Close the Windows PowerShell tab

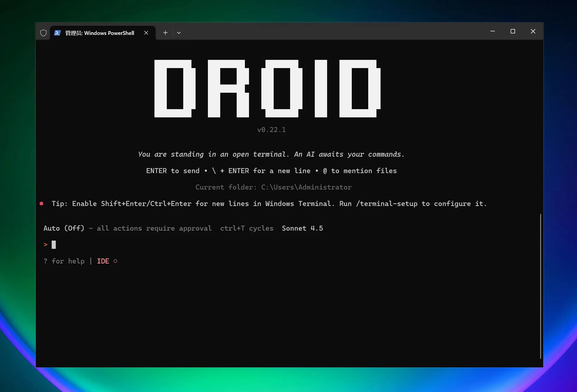[146, 33]
